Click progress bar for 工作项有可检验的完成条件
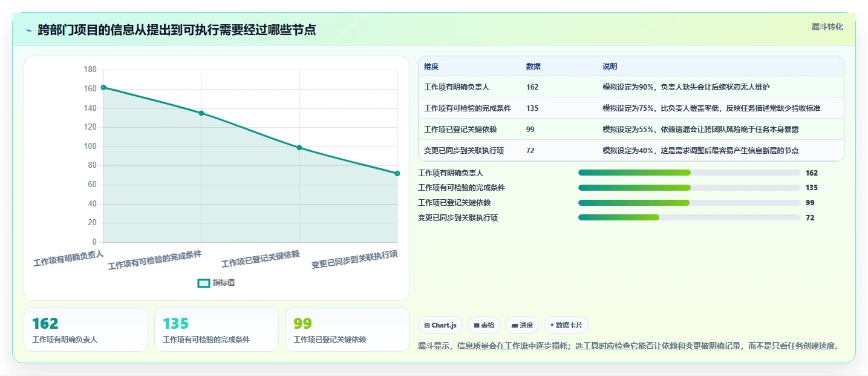The image size is (868, 376). click(x=690, y=188)
